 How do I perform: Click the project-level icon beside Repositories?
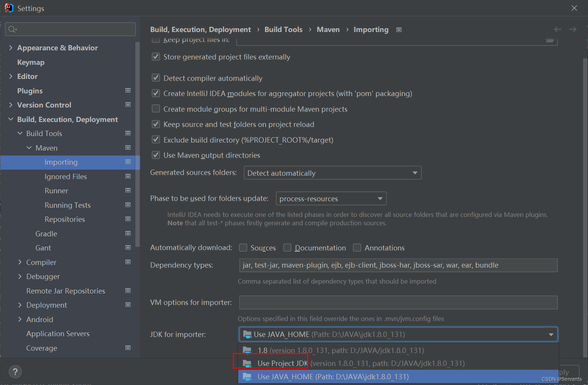128,219
